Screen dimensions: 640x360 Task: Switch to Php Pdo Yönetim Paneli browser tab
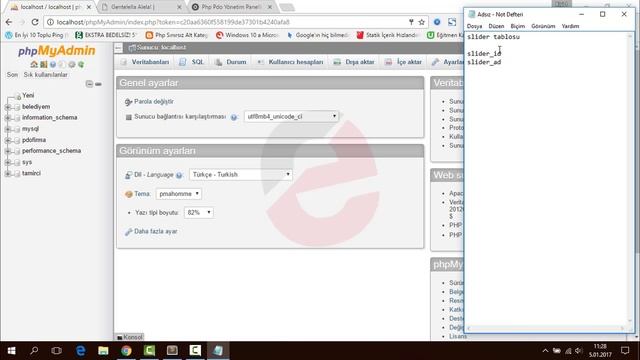[x=231, y=7]
